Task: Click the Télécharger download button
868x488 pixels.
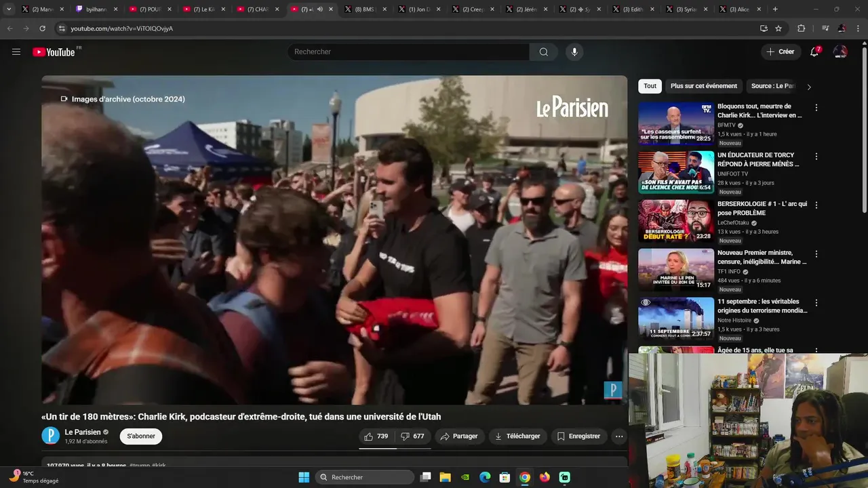Action: [x=517, y=436]
